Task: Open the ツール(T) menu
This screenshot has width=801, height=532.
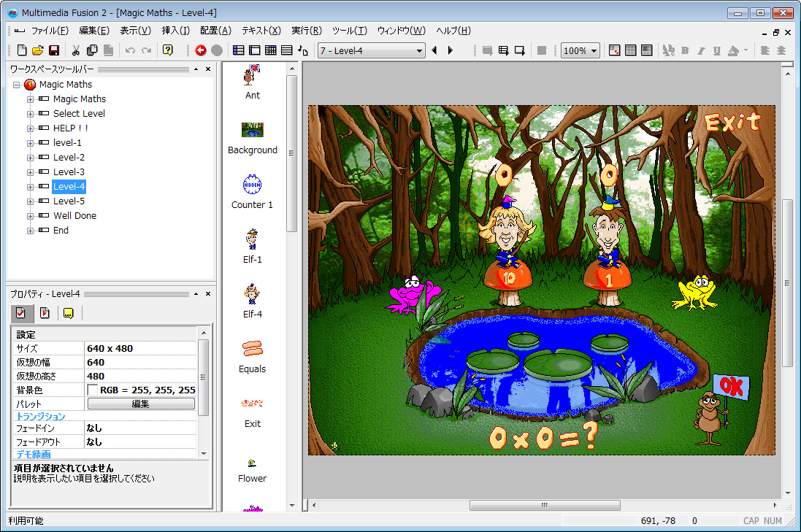Action: [x=349, y=31]
